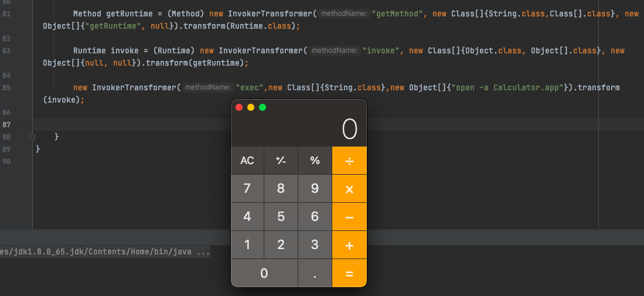Click line number 81 in the gutter
The image size is (644, 296).
point(6,14)
